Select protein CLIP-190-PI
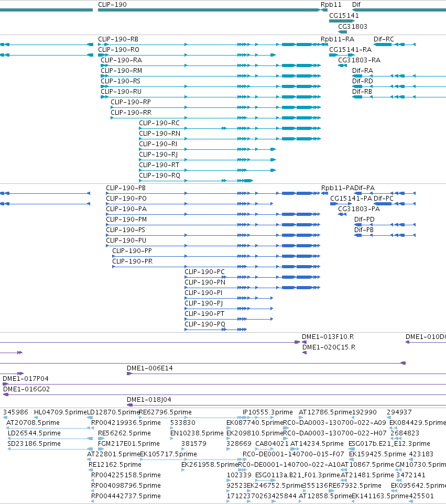 [x=203, y=293]
